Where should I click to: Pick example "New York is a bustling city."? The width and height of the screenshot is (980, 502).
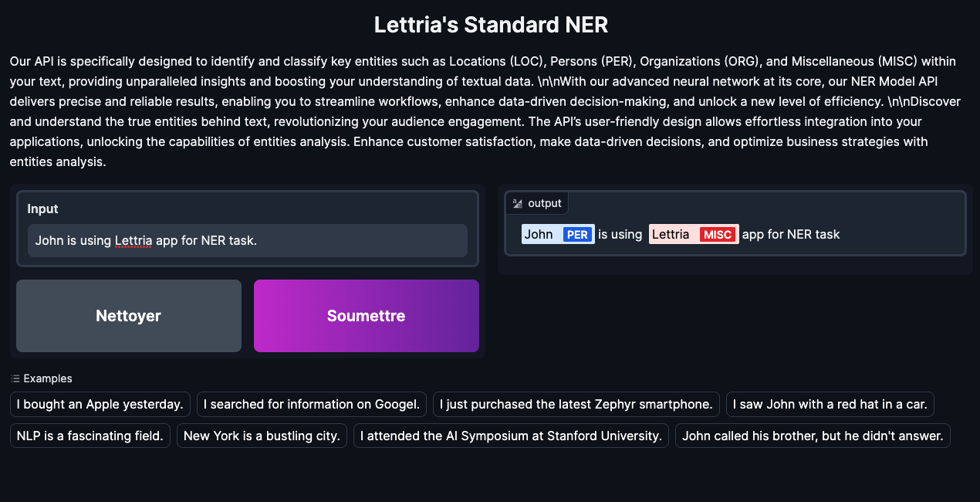(x=262, y=436)
